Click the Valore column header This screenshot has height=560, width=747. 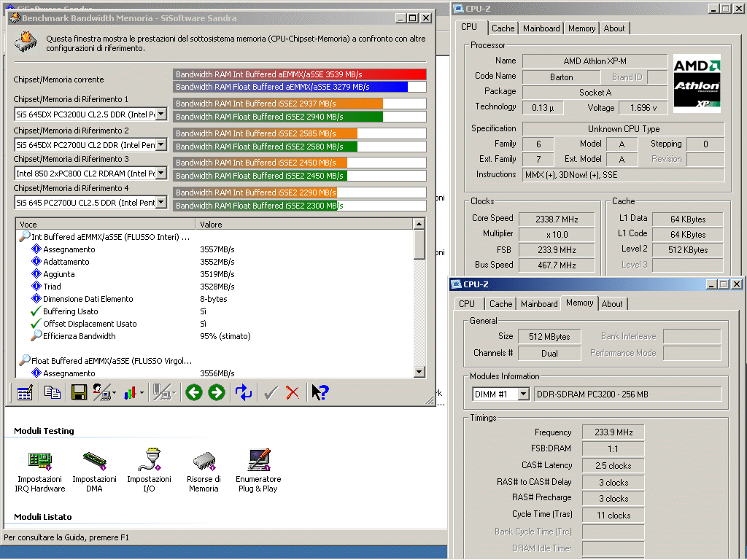304,225
